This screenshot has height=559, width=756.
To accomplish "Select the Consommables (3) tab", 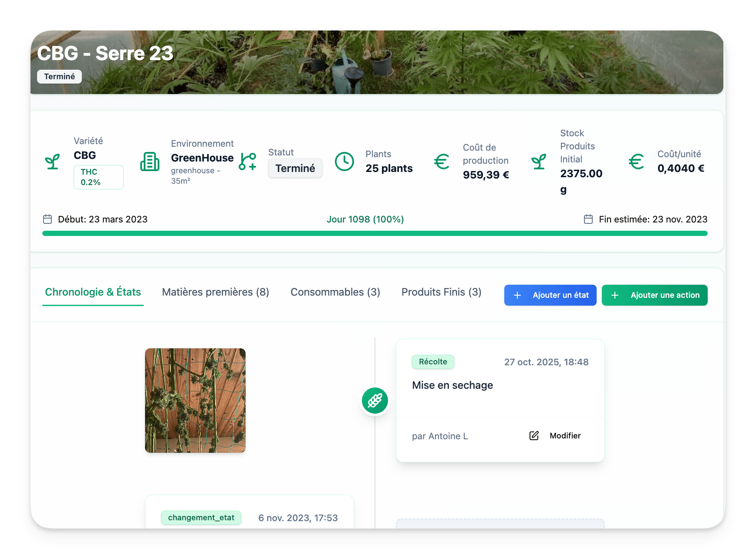I will pyautogui.click(x=335, y=292).
